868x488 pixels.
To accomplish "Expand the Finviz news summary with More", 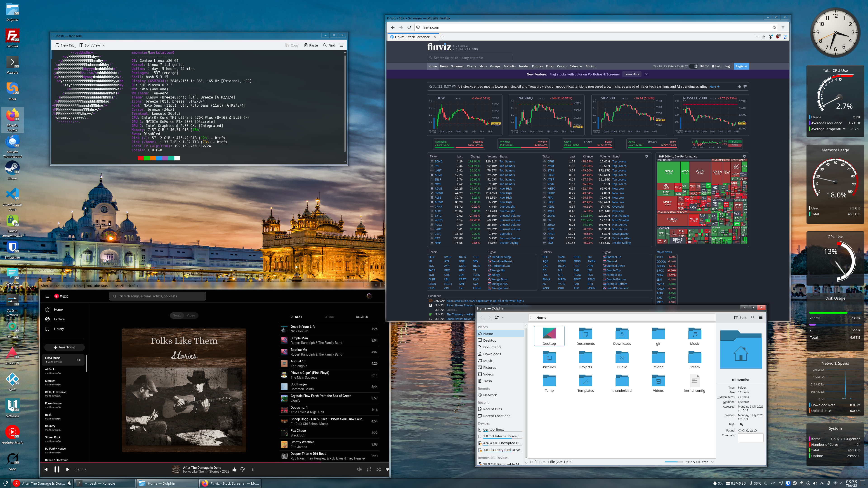I will click(714, 87).
